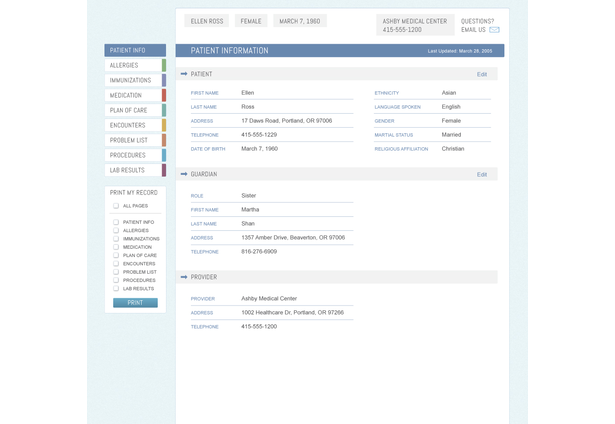
Task: Check the All Pages checkbox
Action: point(116,206)
